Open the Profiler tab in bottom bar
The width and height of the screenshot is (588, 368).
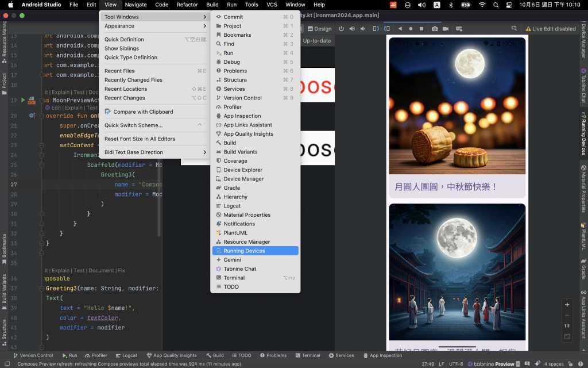tap(96, 355)
